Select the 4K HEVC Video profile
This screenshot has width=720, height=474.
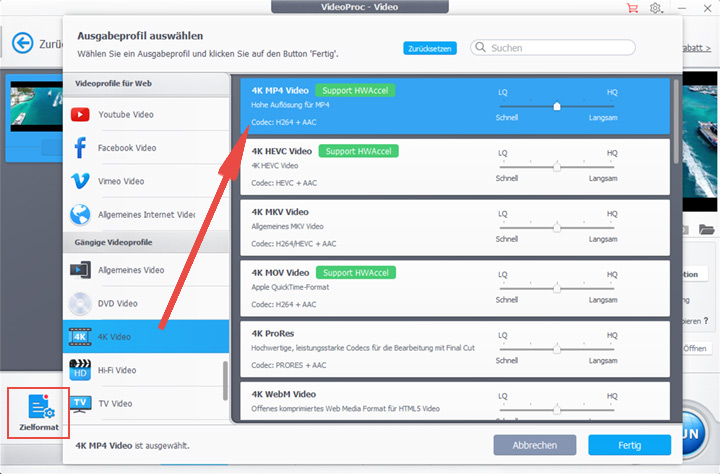(x=455, y=167)
